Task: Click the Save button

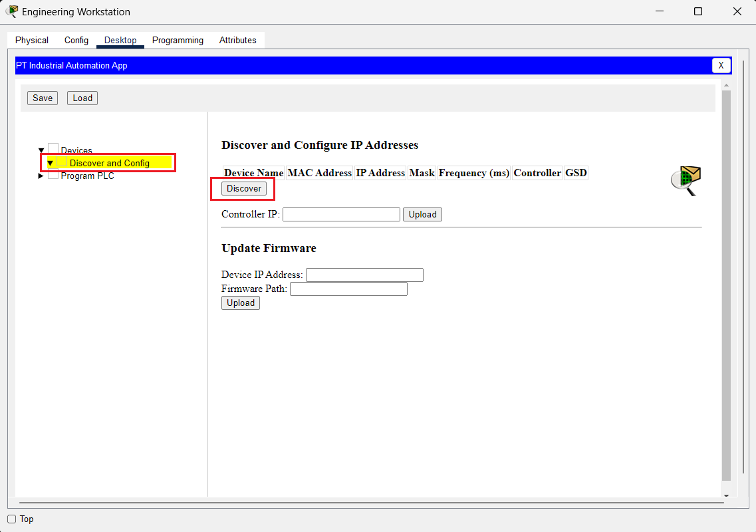Action: tap(42, 98)
